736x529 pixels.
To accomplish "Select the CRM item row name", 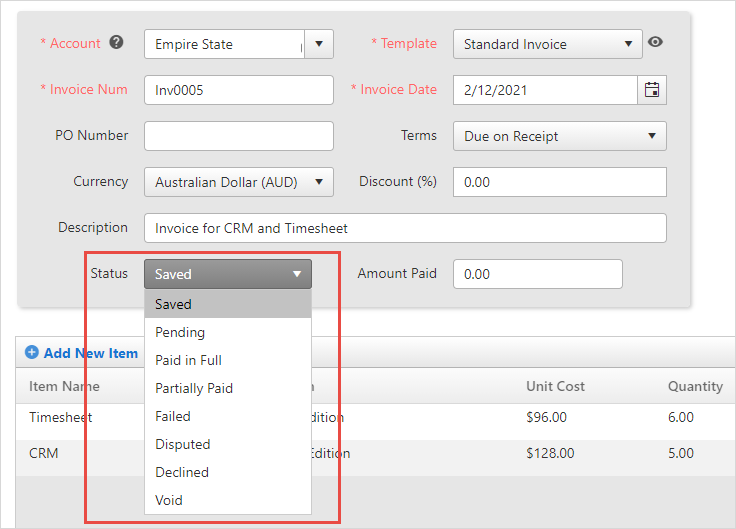I will [44, 453].
